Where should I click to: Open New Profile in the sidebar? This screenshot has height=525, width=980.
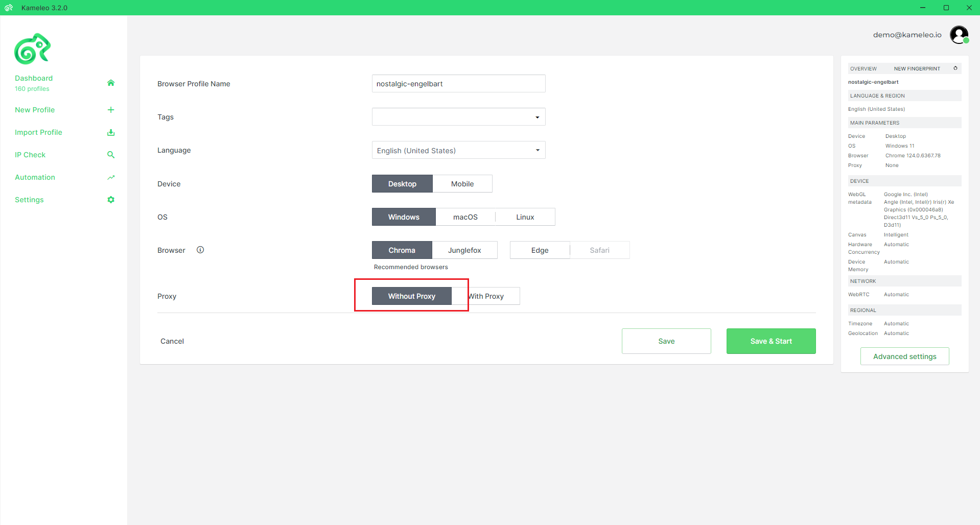point(35,110)
